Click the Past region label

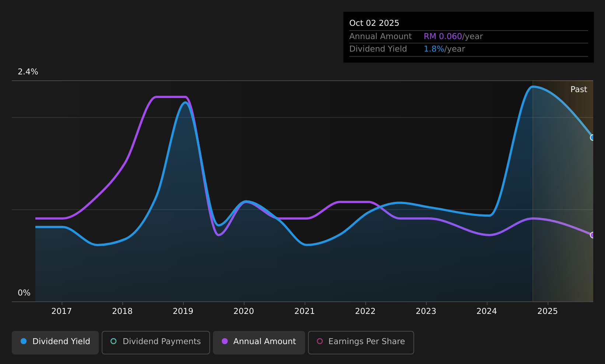tap(579, 90)
